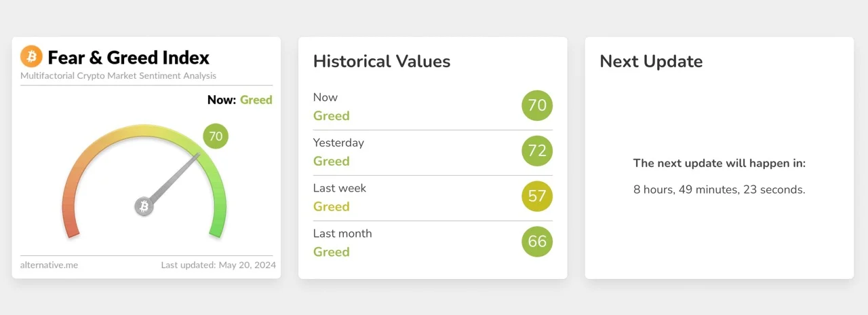Open the alternative.me source link
The height and width of the screenshot is (315, 868).
point(49,265)
